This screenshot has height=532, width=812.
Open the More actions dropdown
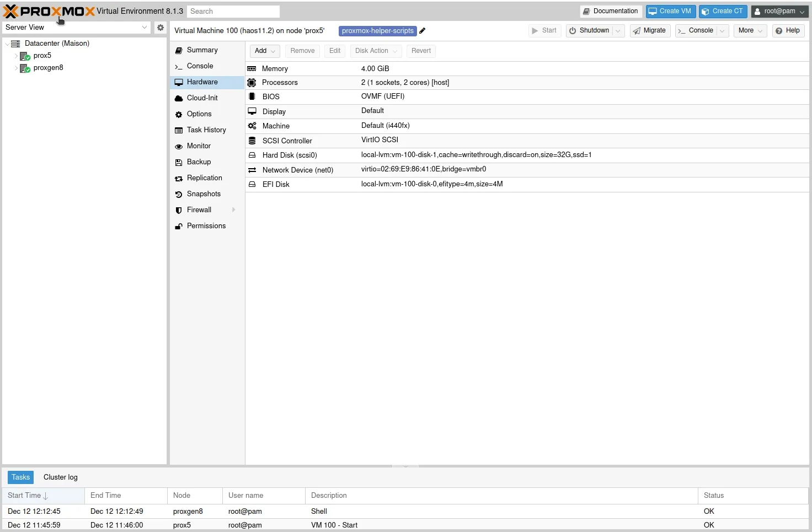pos(749,30)
